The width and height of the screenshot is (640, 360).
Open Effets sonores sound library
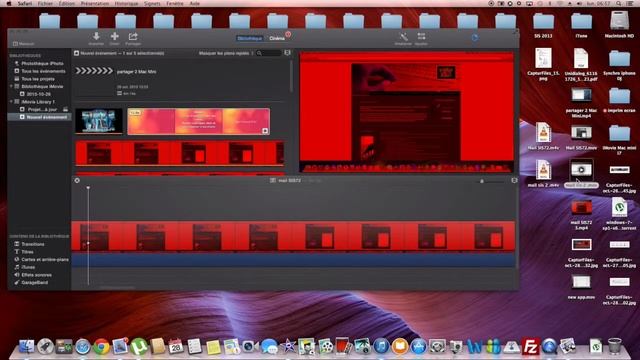(36, 275)
